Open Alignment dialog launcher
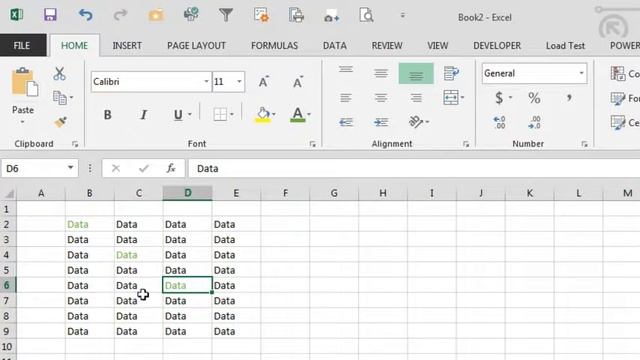640x360 pixels. click(466, 144)
